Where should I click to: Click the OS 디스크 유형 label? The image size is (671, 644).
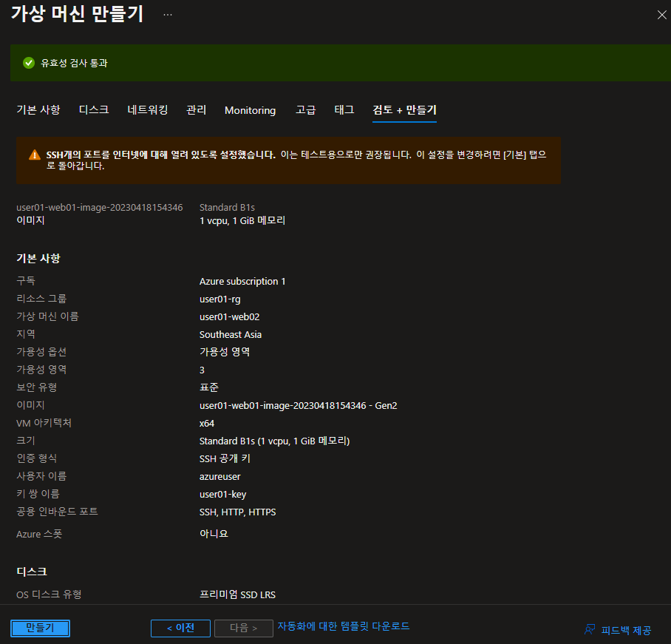(x=49, y=594)
